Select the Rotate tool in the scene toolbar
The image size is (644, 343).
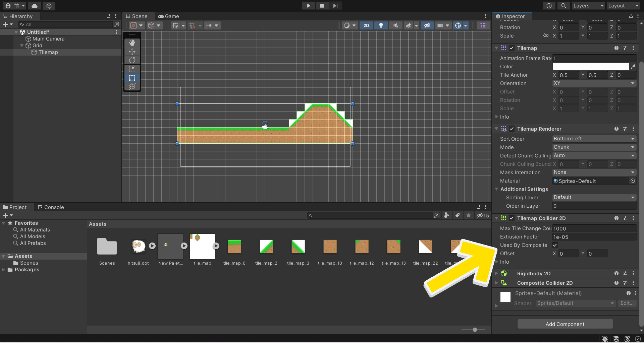click(132, 60)
